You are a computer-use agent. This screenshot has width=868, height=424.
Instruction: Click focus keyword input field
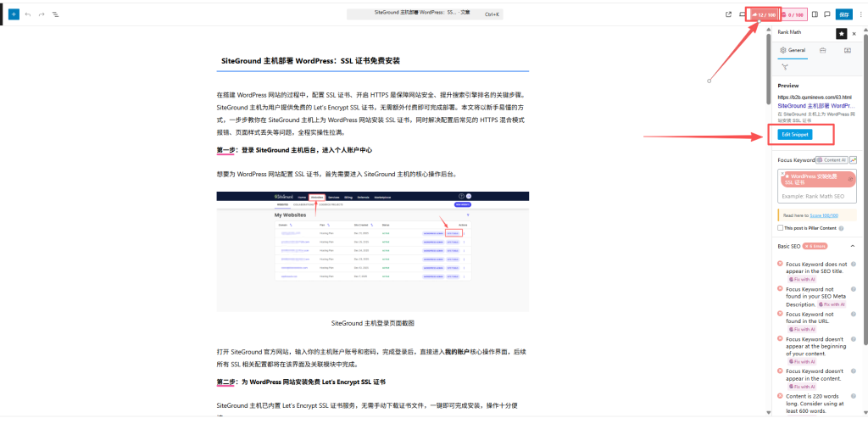point(817,197)
